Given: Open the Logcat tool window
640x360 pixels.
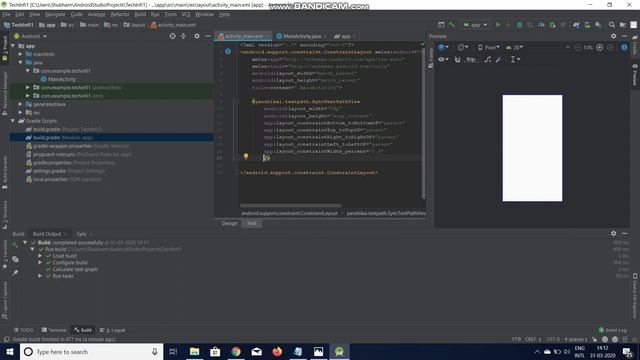Looking at the screenshot, I should 113,330.
